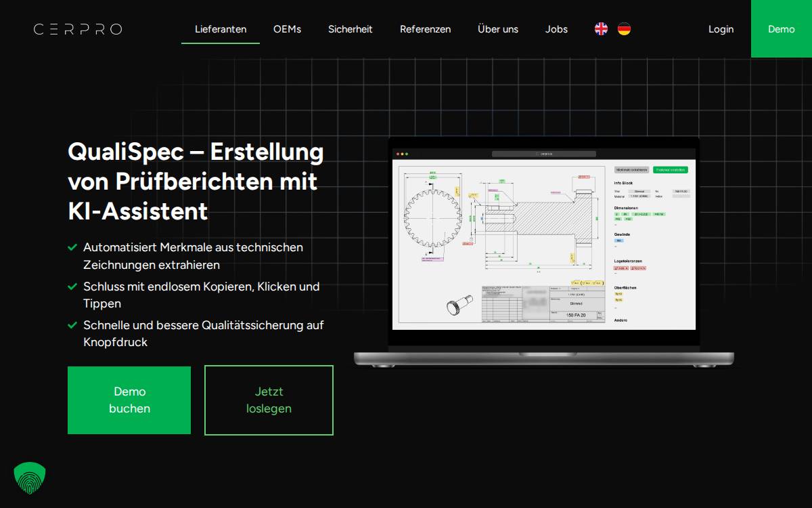Click the 'Gewinde' heading in screenshot
812x508 pixels.
pos(622,234)
